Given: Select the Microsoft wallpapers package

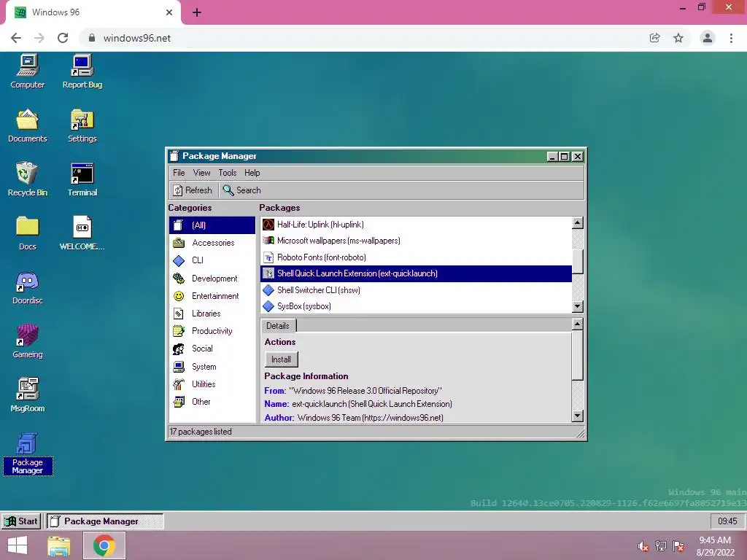Looking at the screenshot, I should coord(416,241).
